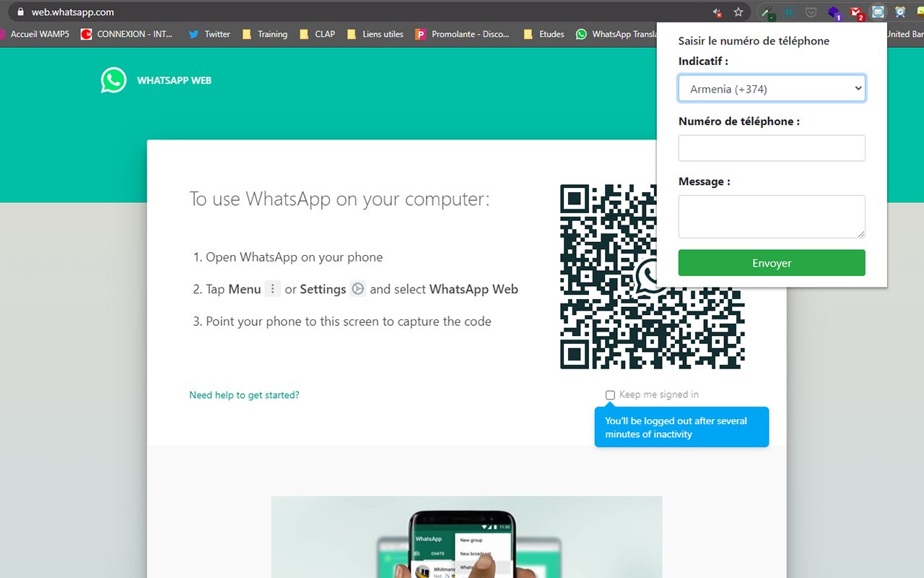Click 'Saisir le numéro de téléphone' heading

(754, 41)
